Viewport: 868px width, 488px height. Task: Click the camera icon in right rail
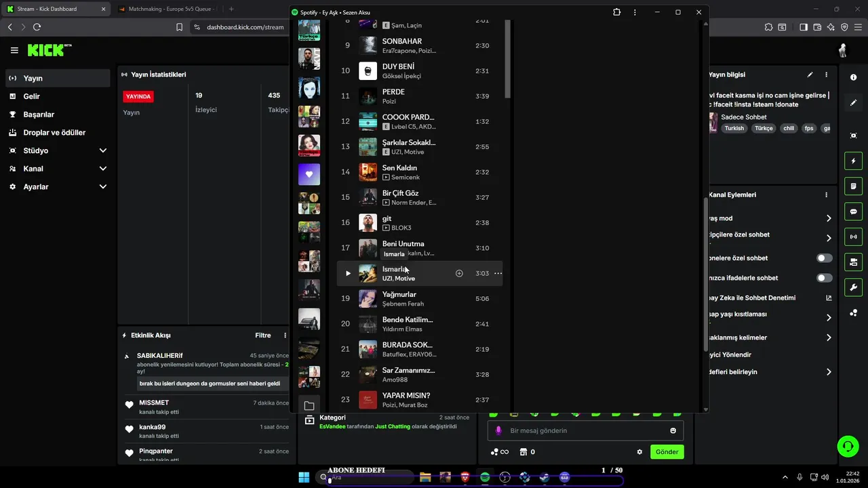[x=853, y=262]
